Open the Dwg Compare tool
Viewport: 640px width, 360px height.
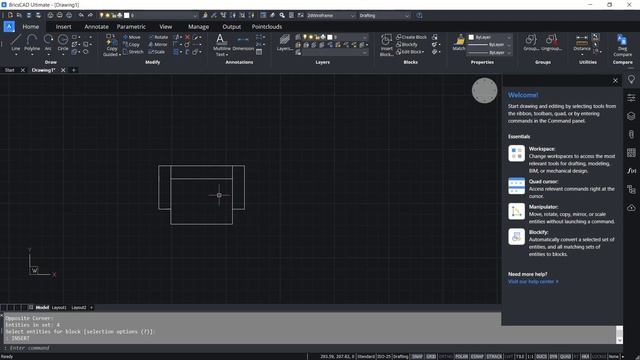tap(622, 45)
